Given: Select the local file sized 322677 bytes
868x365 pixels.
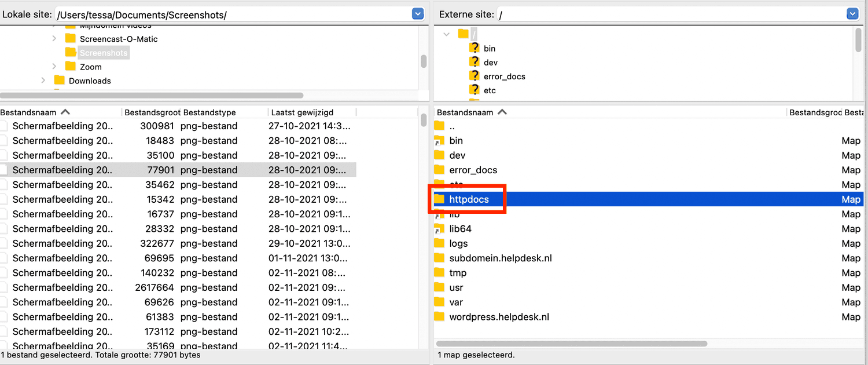Looking at the screenshot, I should coord(178,243).
